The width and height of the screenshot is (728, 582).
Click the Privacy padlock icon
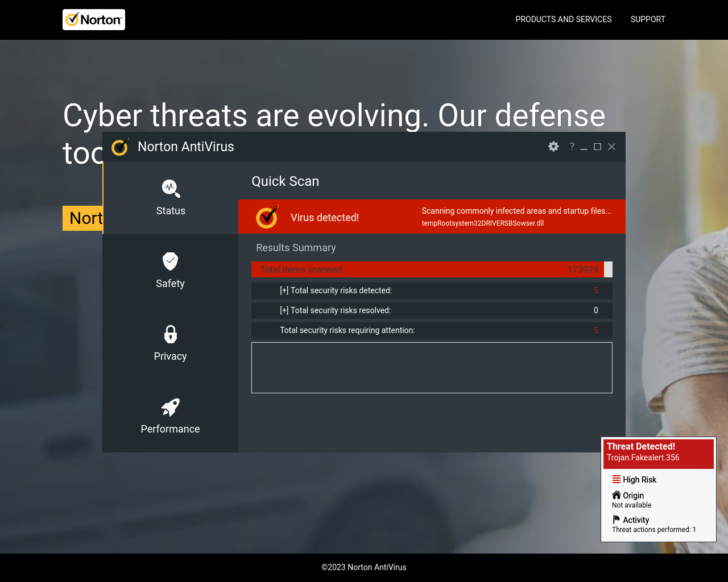(170, 334)
